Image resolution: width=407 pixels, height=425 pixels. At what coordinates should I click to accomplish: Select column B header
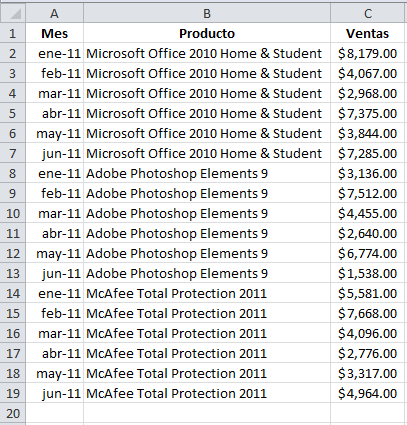point(207,13)
